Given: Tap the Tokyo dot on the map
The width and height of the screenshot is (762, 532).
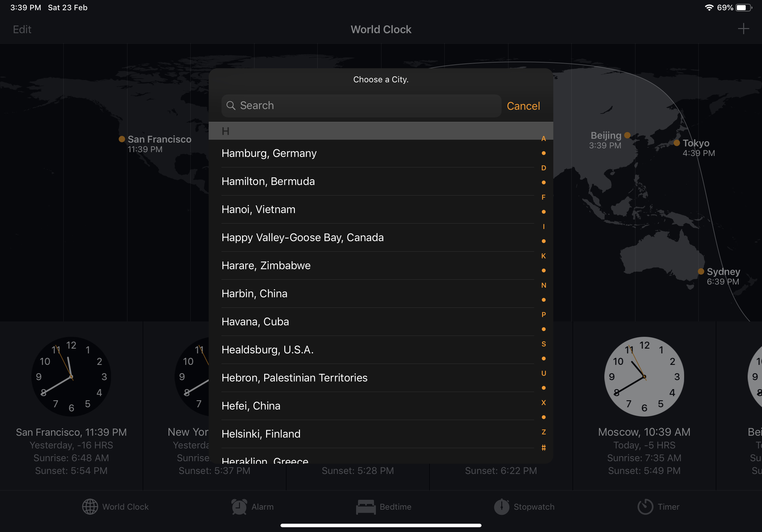Looking at the screenshot, I should (676, 143).
